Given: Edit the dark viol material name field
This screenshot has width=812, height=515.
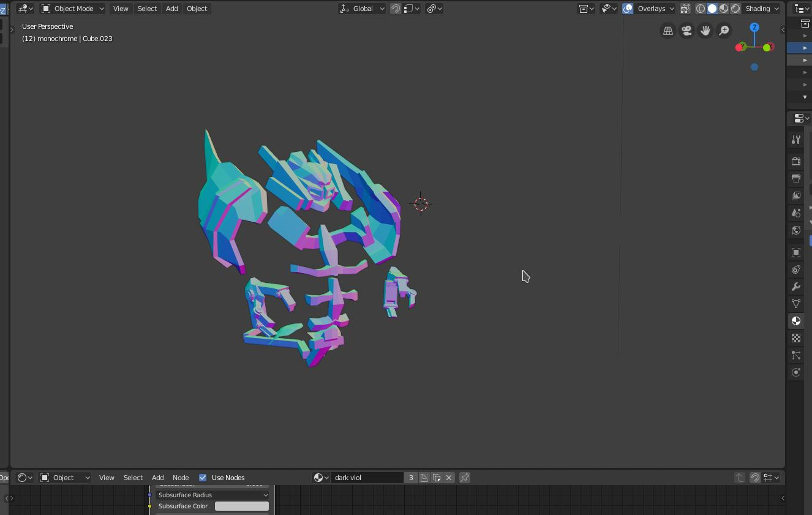Looking at the screenshot, I should pyautogui.click(x=367, y=478).
